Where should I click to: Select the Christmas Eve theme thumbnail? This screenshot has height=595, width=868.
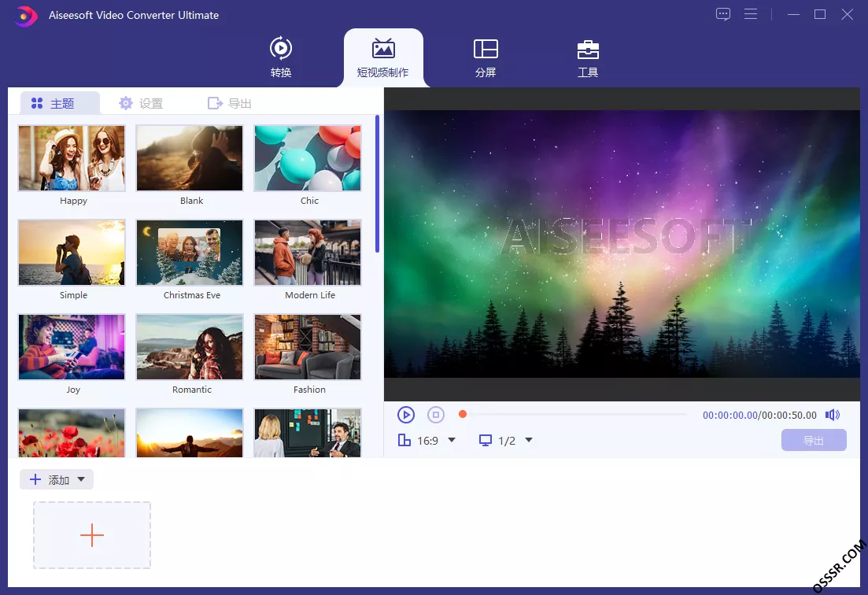point(190,253)
